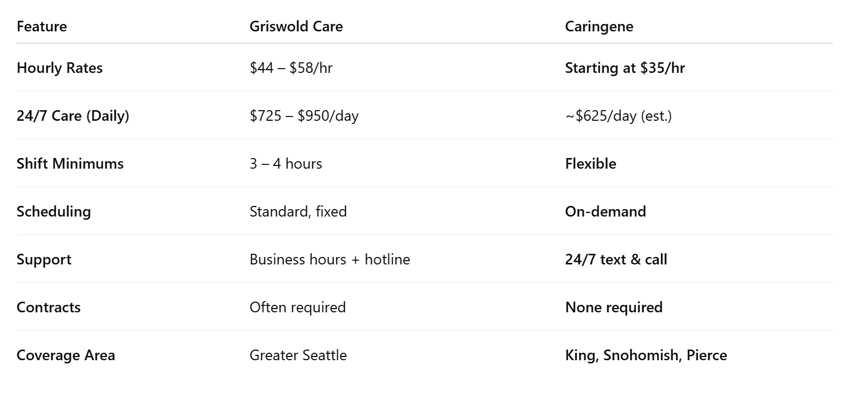Click Starting at $35/hr text
Screen dimensions: 868x415
click(625, 68)
